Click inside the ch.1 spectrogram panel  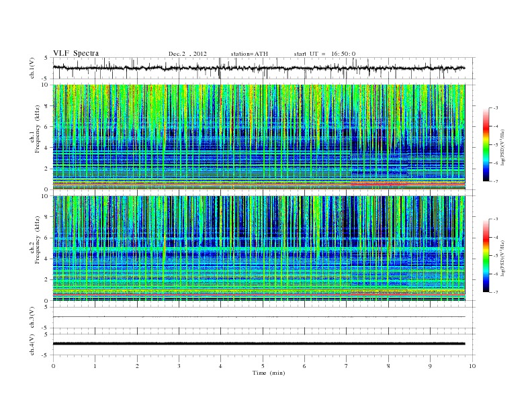tap(259, 137)
